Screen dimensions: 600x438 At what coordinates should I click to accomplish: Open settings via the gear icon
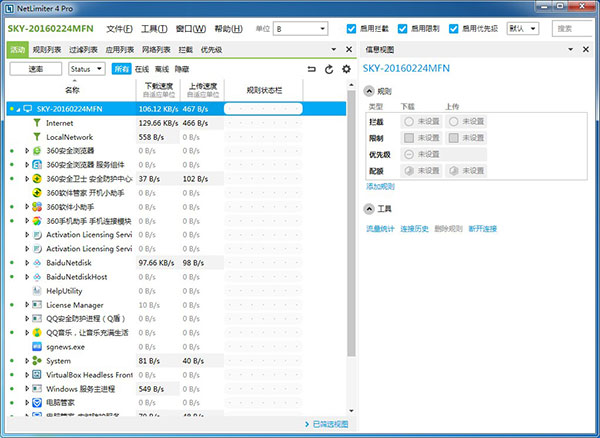(x=346, y=69)
